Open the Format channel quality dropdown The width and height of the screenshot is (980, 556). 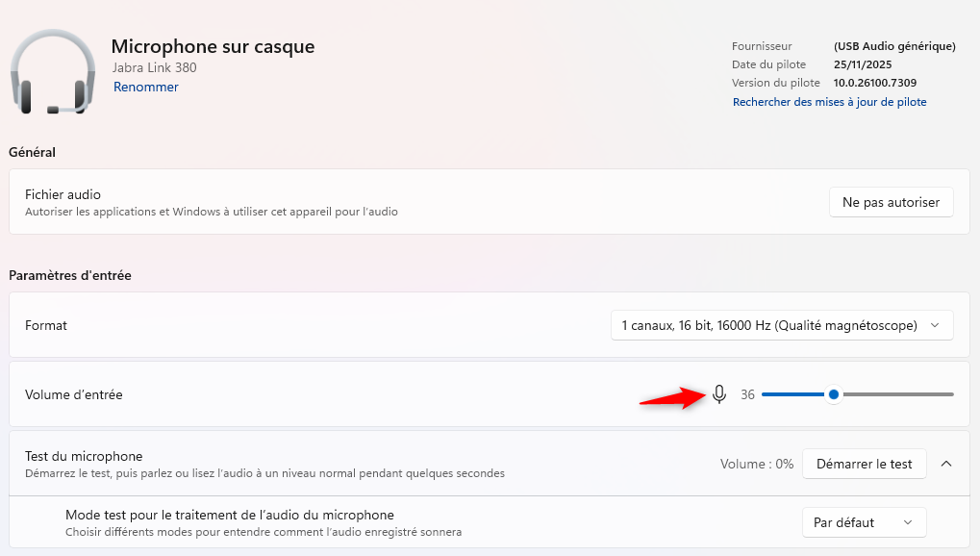781,326
